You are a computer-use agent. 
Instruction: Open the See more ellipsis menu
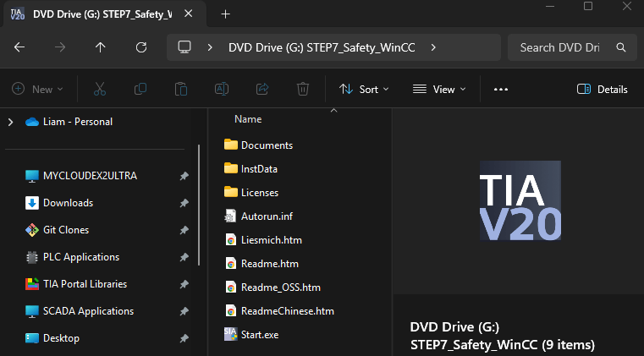pyautogui.click(x=500, y=89)
